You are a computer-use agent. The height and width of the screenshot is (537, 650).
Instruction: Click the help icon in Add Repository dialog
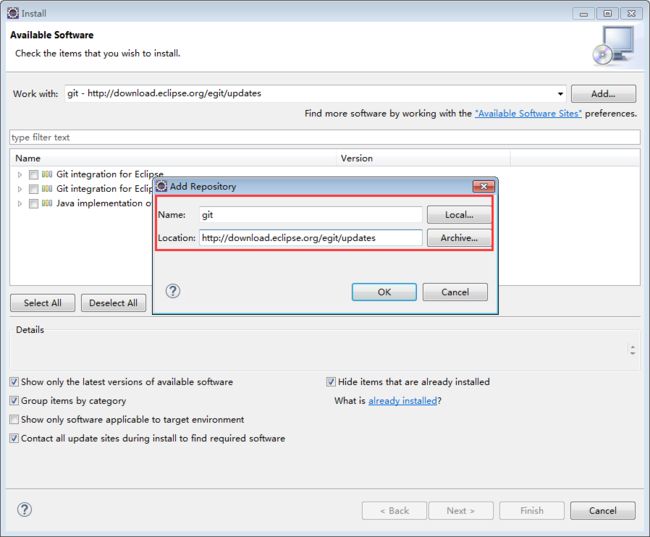click(x=173, y=291)
